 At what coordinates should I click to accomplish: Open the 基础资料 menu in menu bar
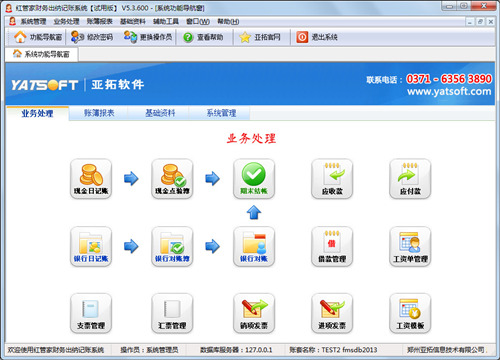(133, 22)
